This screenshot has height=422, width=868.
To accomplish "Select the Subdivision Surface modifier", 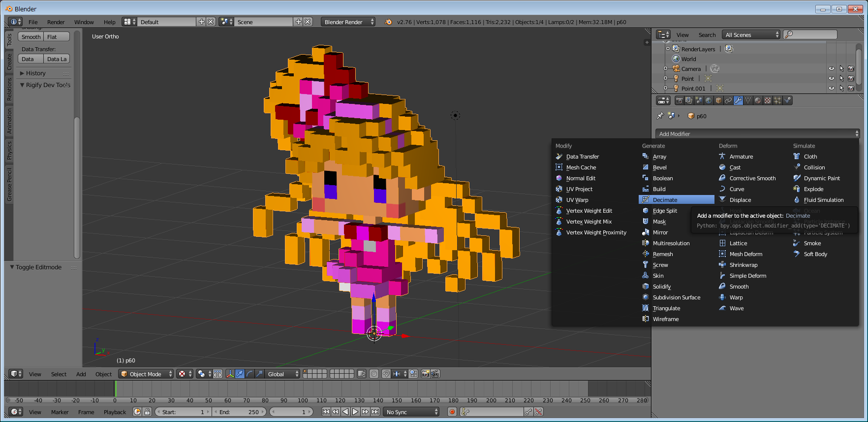I will pos(677,297).
